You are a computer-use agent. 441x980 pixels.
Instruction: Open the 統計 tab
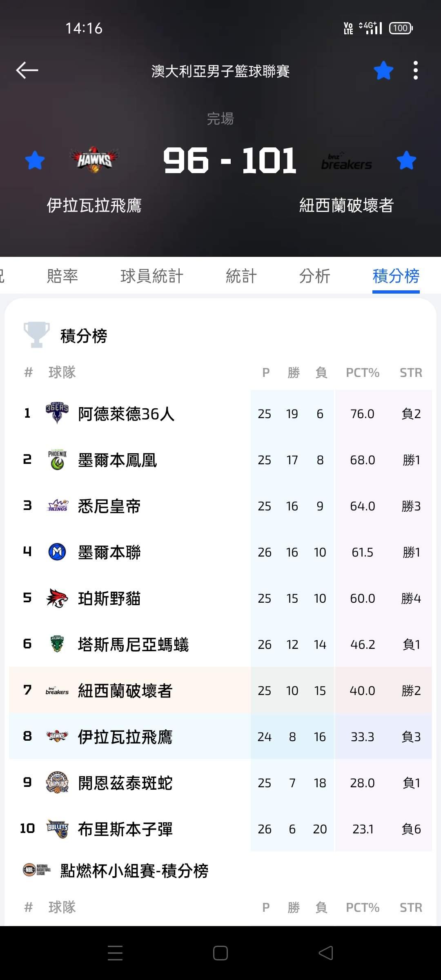pyautogui.click(x=241, y=276)
